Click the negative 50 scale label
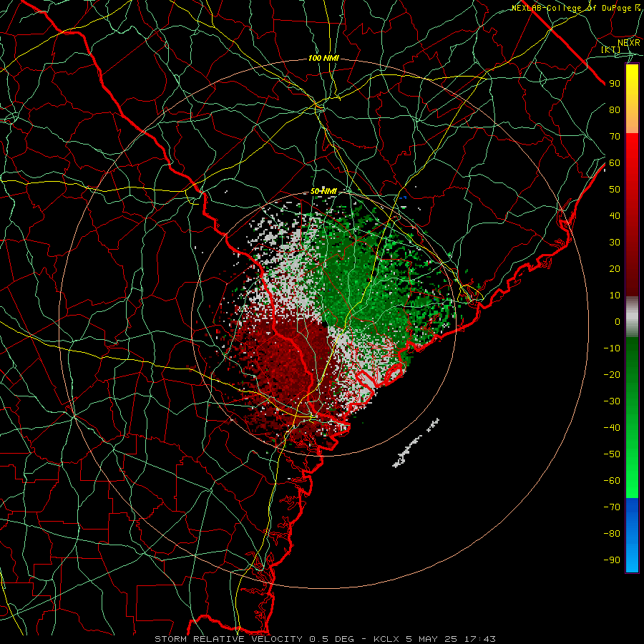This screenshot has height=644, width=644. (612, 454)
